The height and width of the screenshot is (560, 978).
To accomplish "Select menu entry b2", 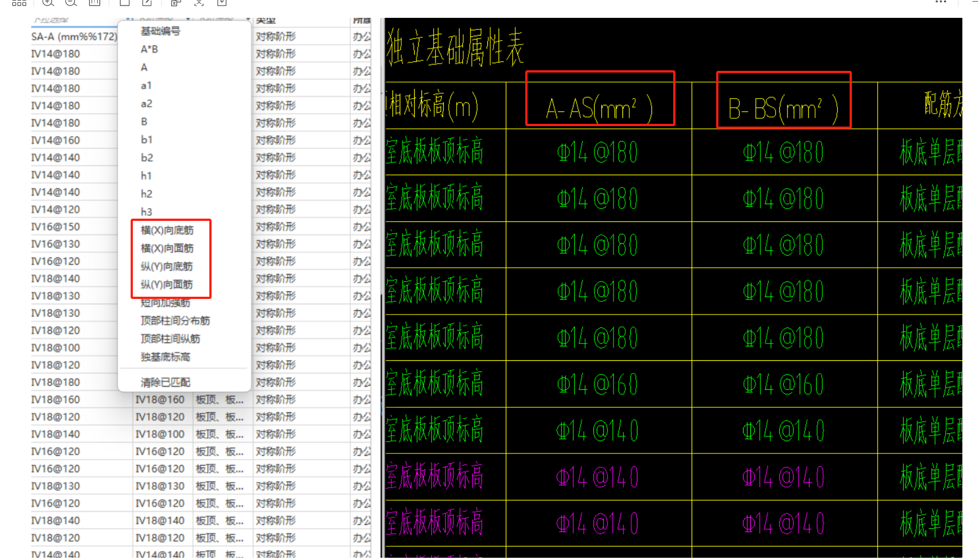I will (147, 158).
